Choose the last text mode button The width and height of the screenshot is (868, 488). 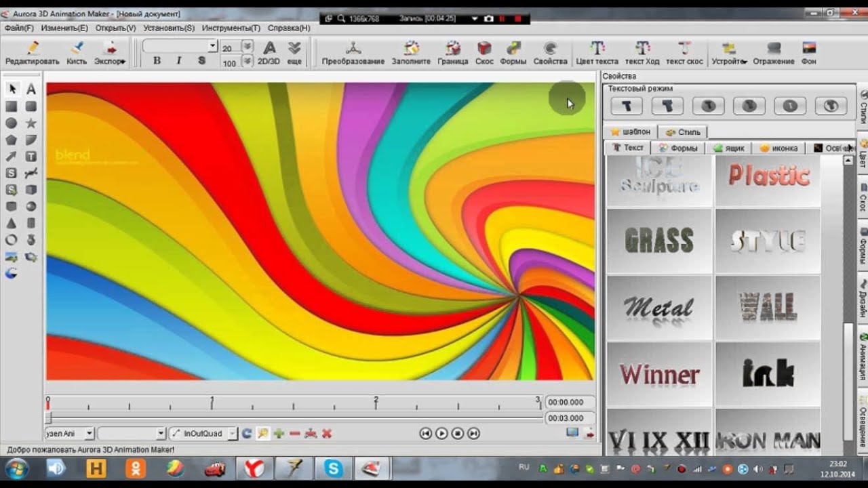click(x=831, y=106)
